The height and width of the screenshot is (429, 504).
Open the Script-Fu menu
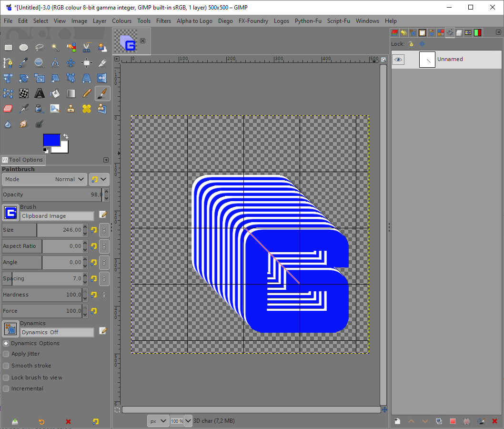point(338,21)
